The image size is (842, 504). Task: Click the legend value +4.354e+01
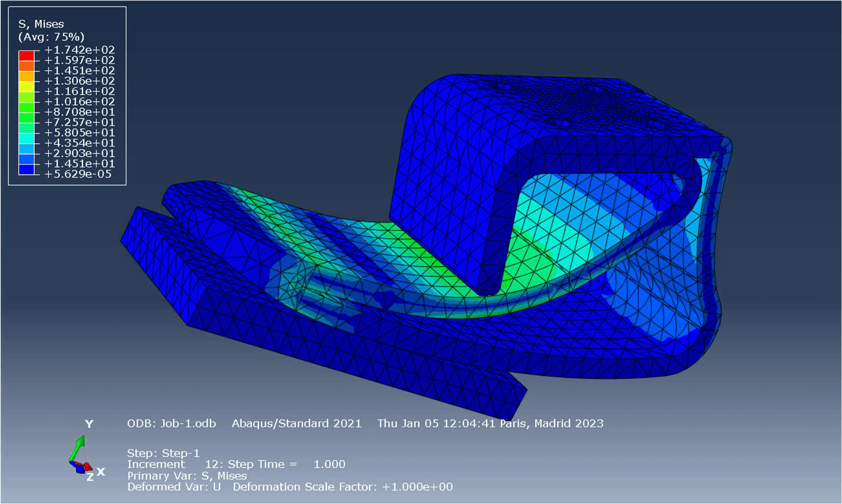point(79,143)
